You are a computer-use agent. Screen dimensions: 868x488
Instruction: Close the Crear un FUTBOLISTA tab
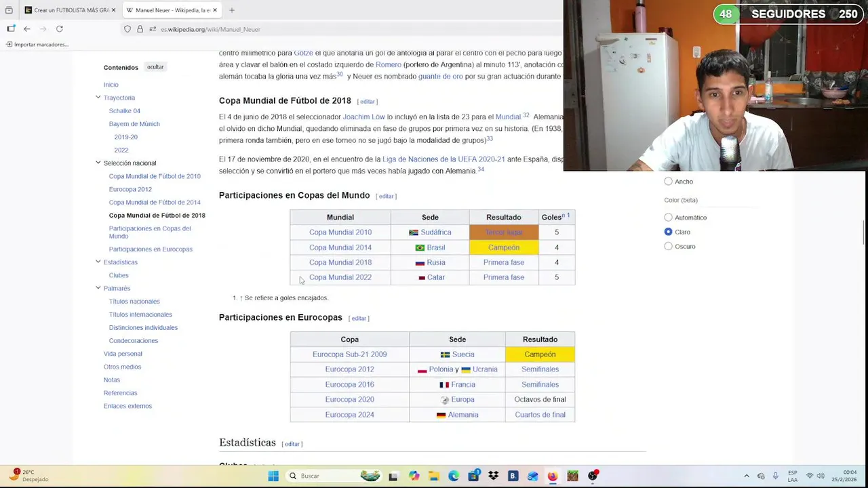113,10
